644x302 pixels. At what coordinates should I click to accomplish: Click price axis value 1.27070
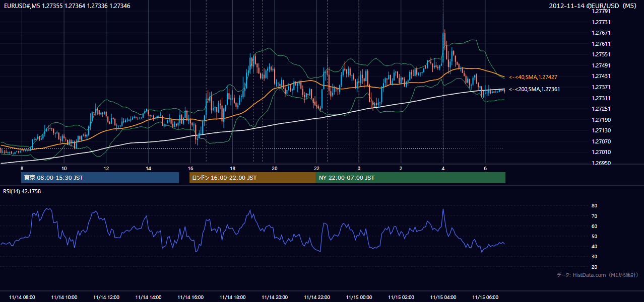click(601, 141)
